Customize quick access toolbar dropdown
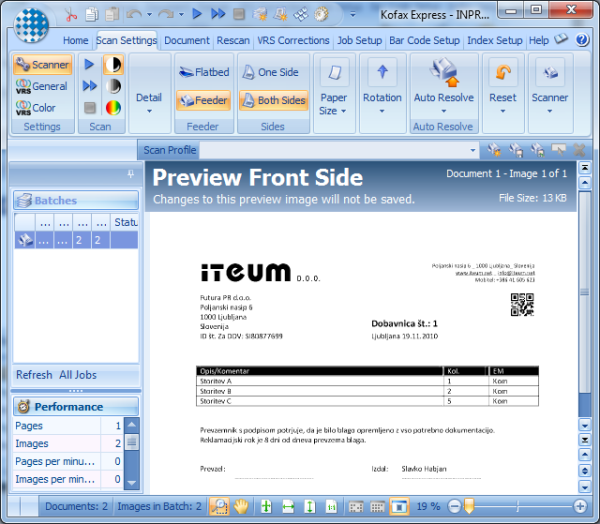The width and height of the screenshot is (600, 524). (352, 15)
